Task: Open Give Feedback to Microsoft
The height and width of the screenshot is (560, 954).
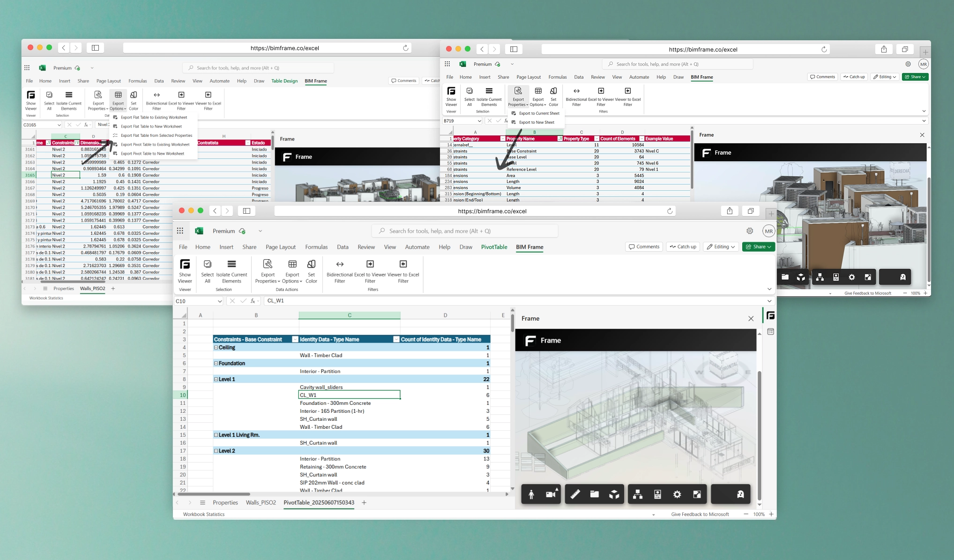Action: tap(700, 514)
